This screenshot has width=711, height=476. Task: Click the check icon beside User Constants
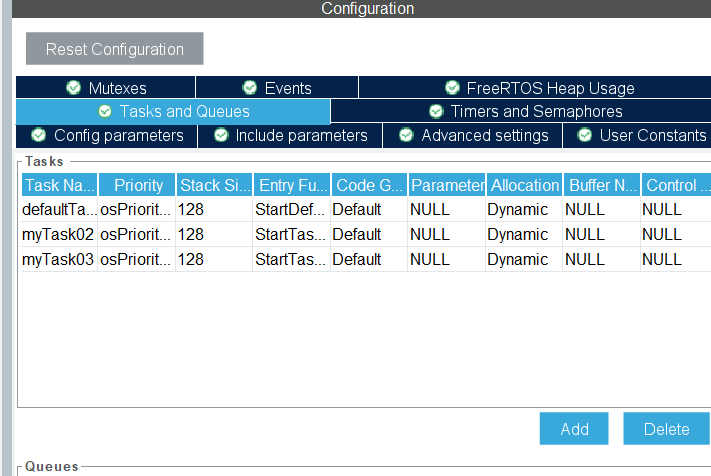584,135
